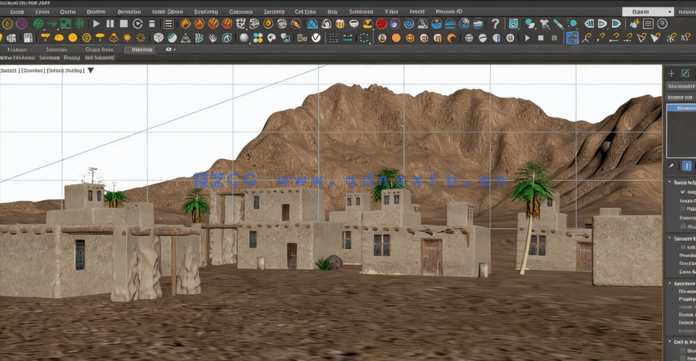Screen dimensions: 696x361
Task: Click the four-dot yellow and blue cluster icon
Action: click(258, 38)
